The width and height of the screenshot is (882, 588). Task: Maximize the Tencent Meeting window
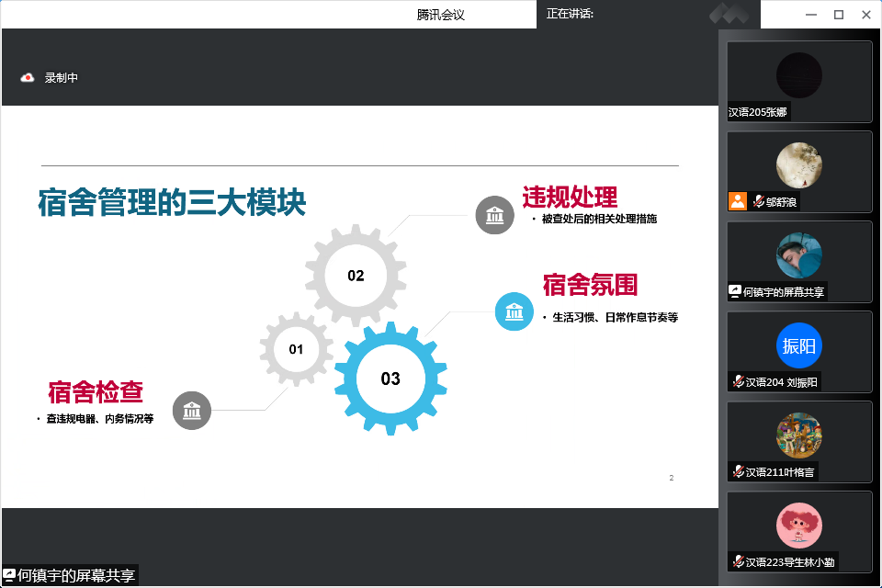point(838,14)
